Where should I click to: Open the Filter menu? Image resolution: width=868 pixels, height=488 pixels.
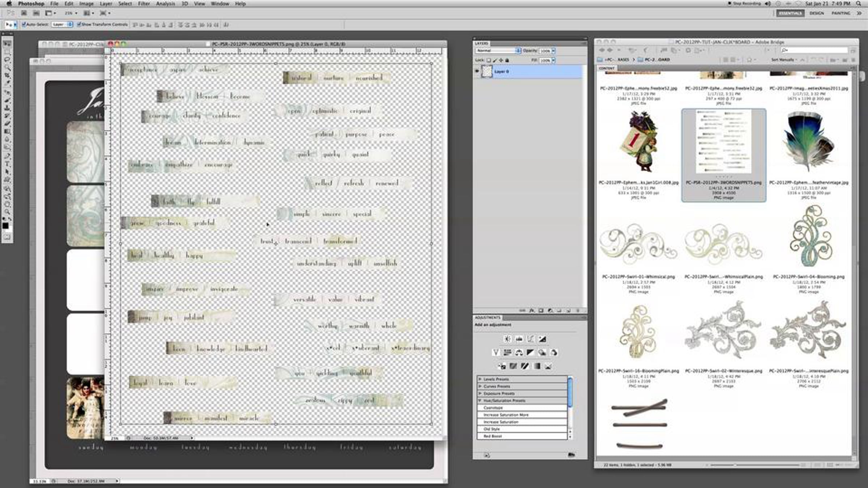pos(144,4)
